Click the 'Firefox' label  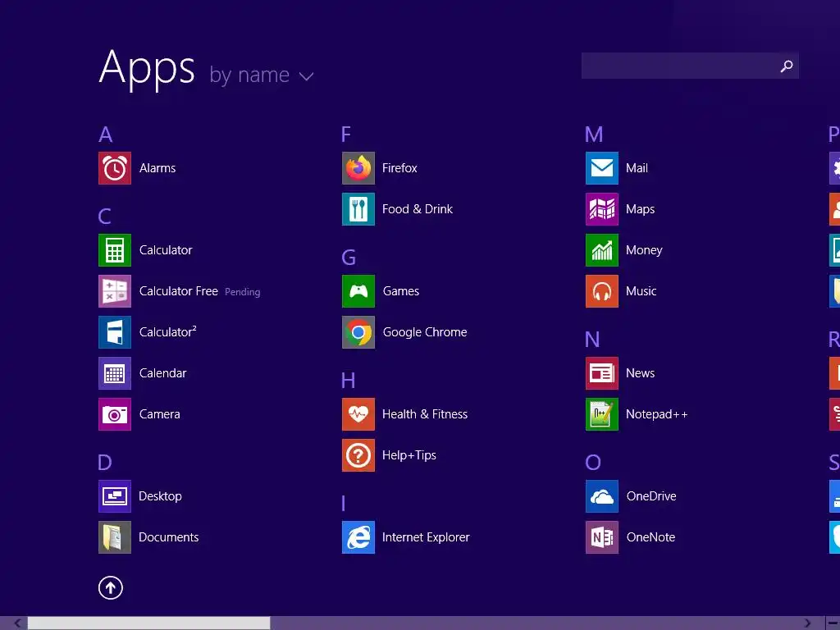399,168
